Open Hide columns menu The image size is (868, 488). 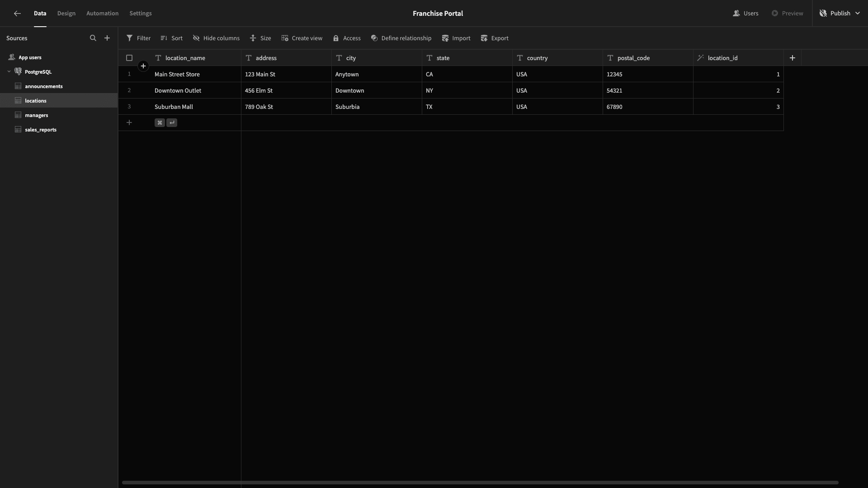point(216,38)
